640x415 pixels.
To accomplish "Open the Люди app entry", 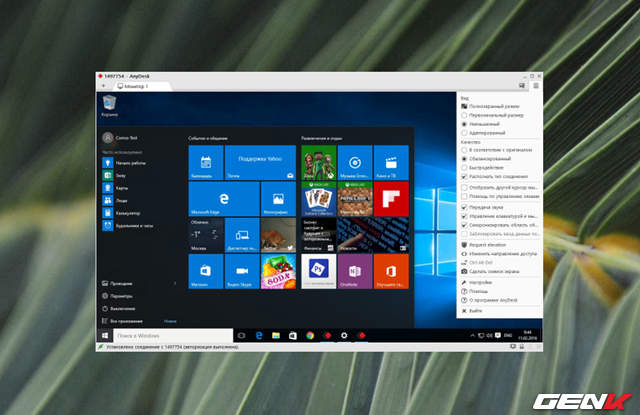I will 115,200.
